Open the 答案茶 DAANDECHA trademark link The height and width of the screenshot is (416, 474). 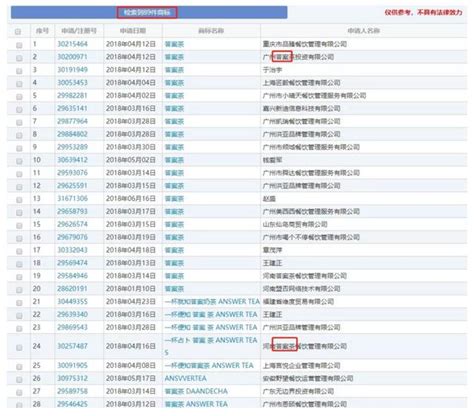coord(196,391)
